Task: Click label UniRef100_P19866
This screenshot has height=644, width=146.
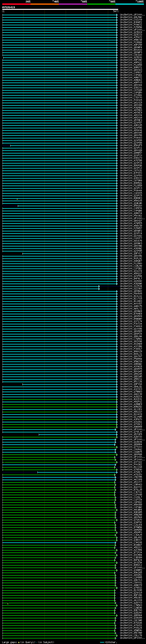Action: pos(131,42)
